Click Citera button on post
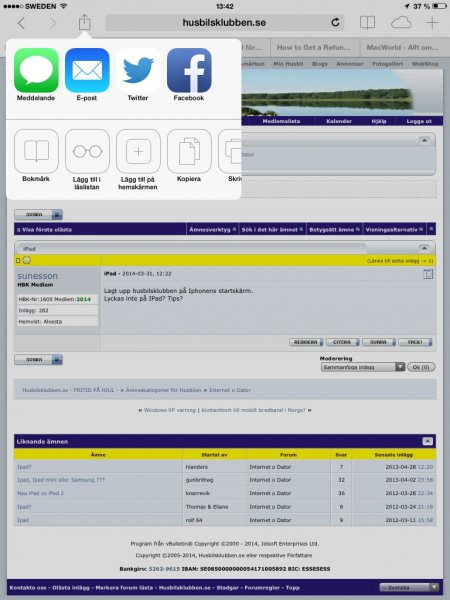 point(342,342)
